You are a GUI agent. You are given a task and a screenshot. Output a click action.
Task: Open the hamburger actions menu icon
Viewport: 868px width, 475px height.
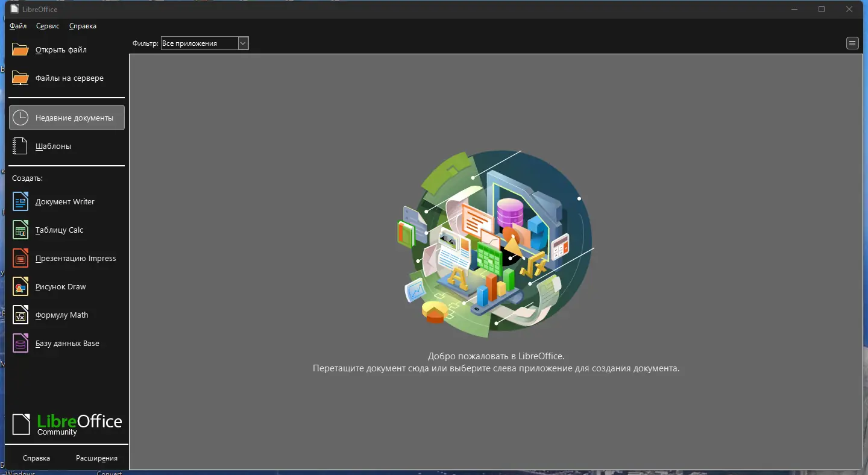852,43
